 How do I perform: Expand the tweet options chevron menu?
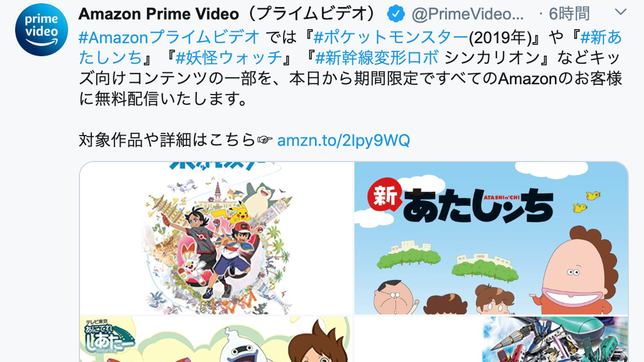[x=620, y=12]
